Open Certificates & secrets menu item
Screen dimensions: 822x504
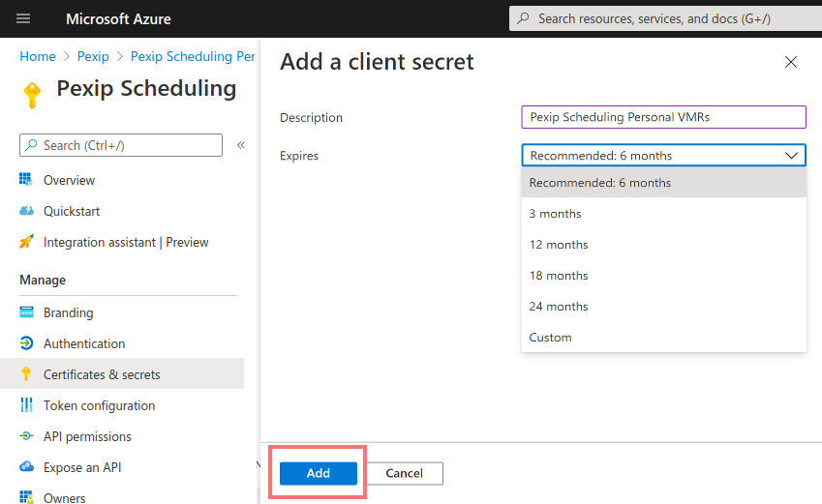click(102, 374)
